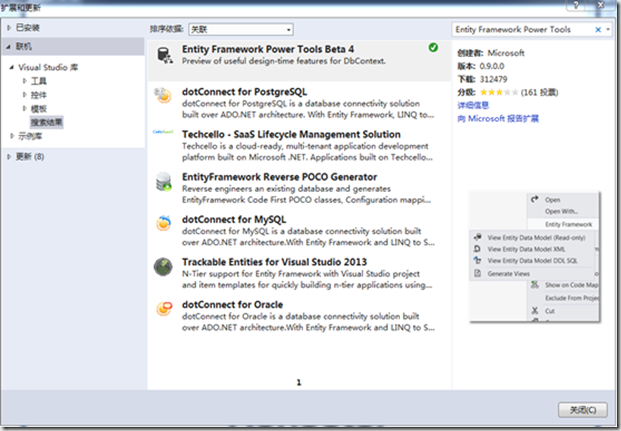Click the download count 312479
The height and width of the screenshot is (431, 621).
pyautogui.click(x=493, y=79)
